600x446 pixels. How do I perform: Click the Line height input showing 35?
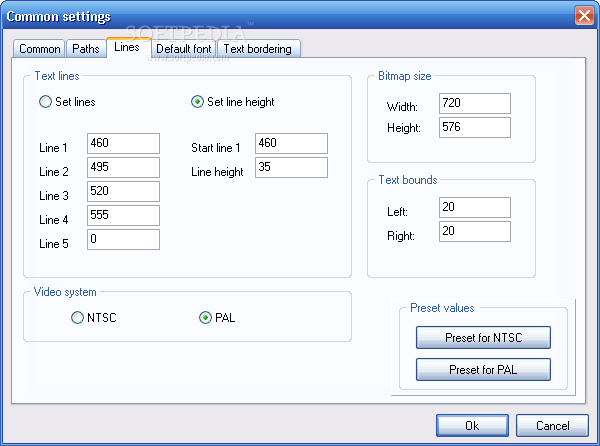click(x=291, y=168)
